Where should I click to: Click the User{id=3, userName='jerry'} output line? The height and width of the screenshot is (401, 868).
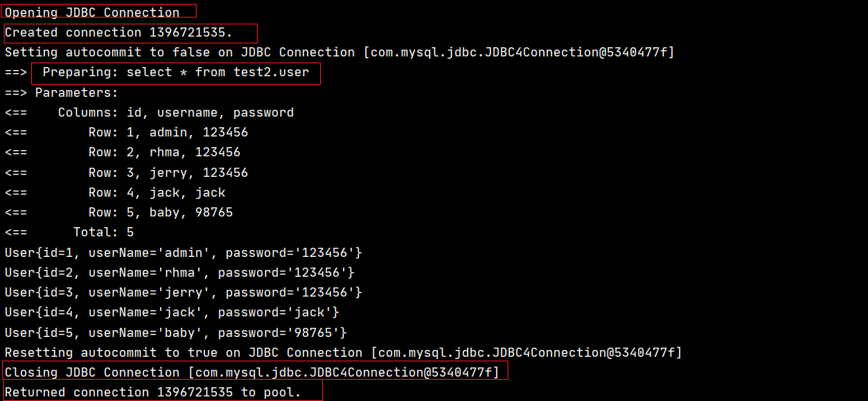[183, 293]
